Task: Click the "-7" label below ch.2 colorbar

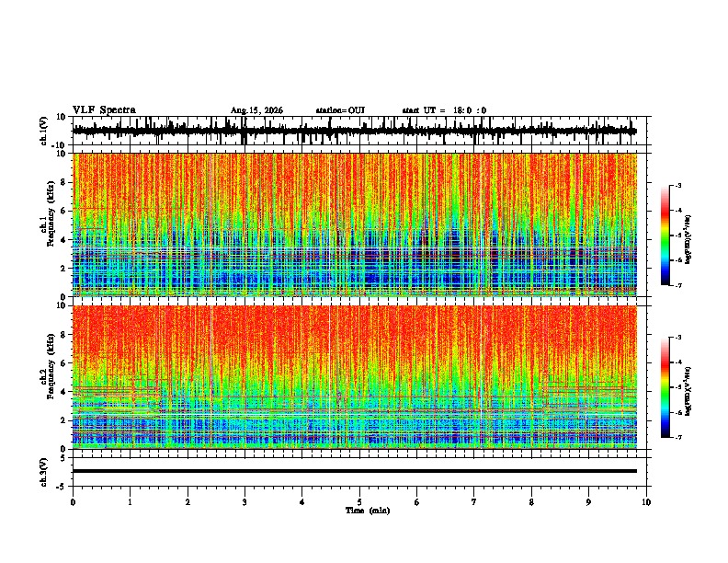Action: coord(677,437)
